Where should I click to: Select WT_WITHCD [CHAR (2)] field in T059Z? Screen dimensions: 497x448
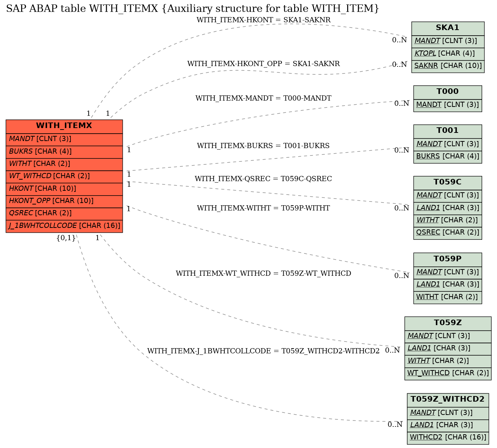(x=448, y=373)
